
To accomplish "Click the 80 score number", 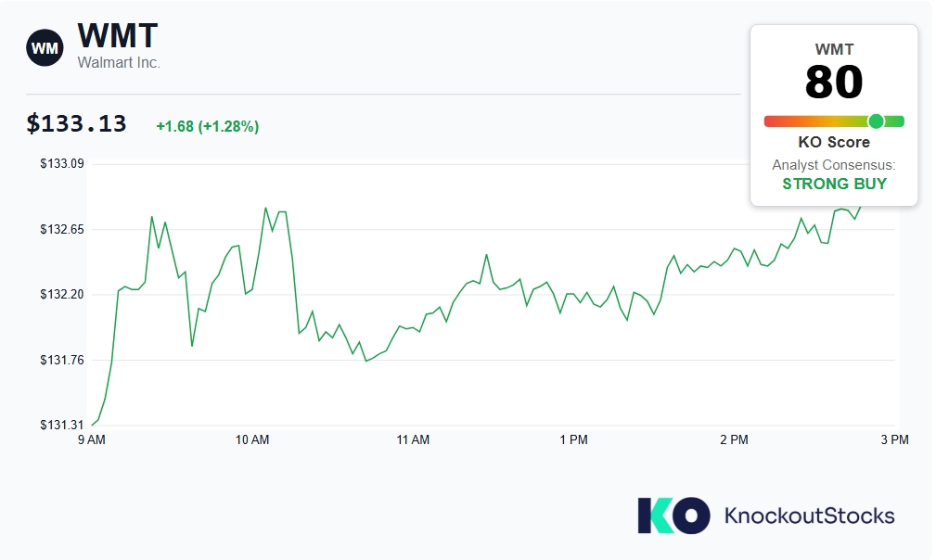I will tap(834, 83).
